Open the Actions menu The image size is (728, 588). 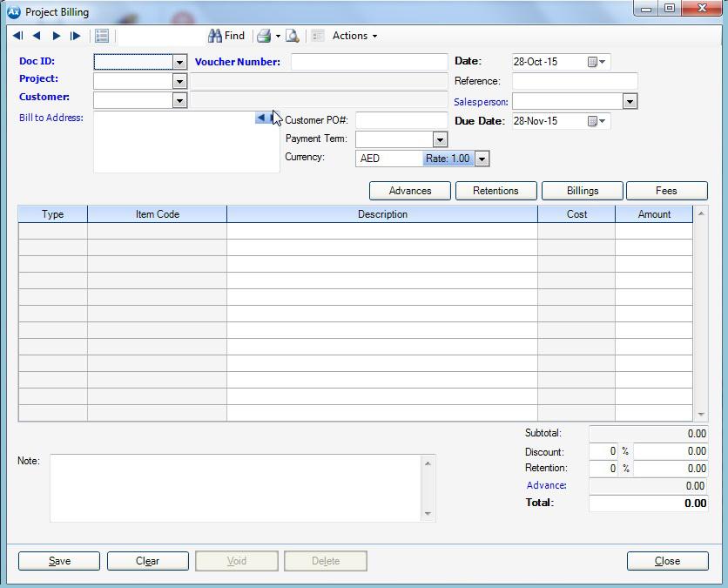[x=354, y=36]
